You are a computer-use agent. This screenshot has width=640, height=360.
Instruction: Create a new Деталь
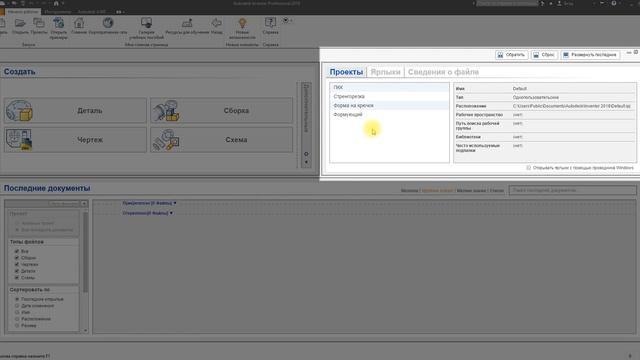75,111
